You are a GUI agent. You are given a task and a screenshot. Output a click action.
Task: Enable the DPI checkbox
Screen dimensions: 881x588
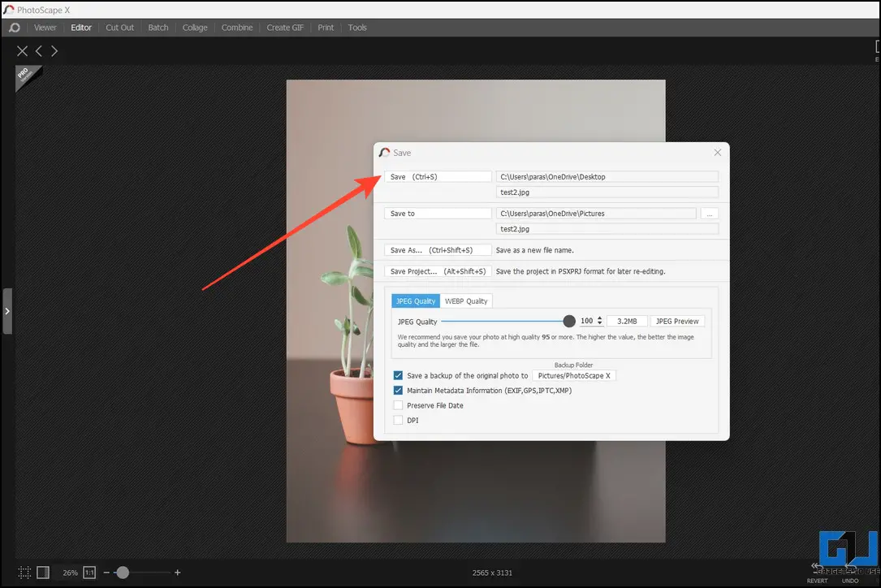398,420
